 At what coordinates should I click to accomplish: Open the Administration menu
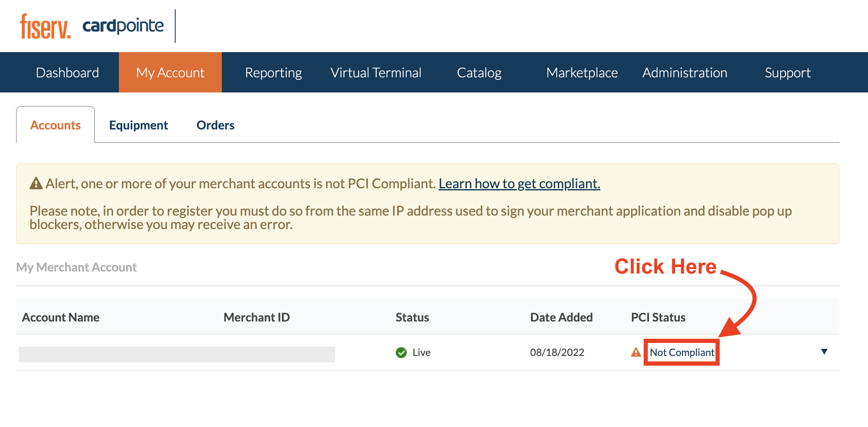pyautogui.click(x=685, y=73)
